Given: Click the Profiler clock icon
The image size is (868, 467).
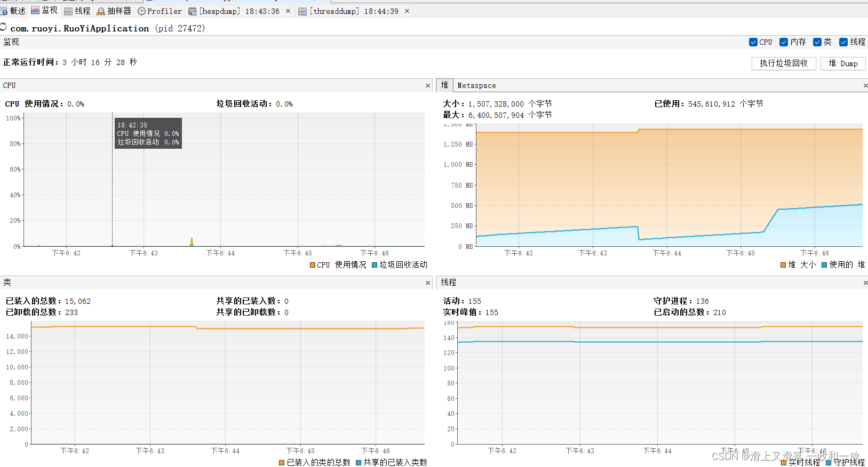Looking at the screenshot, I should 141,11.
